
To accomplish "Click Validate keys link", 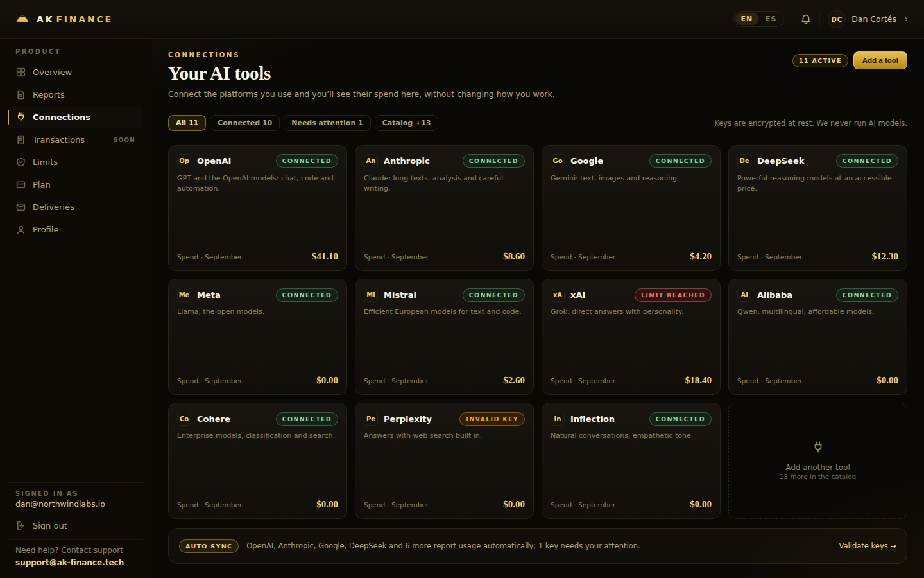I will 868,546.
